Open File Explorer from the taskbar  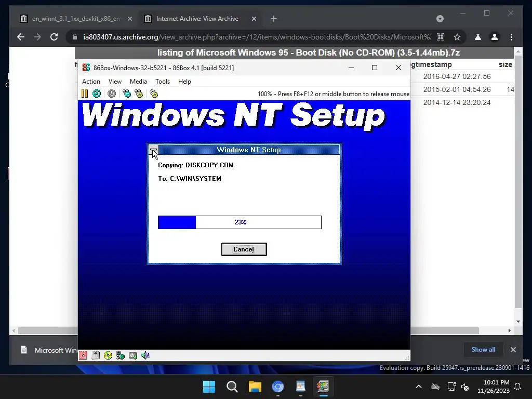255,387
